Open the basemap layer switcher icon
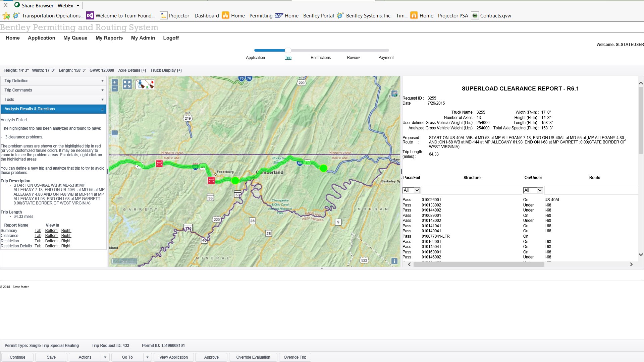 click(x=394, y=94)
